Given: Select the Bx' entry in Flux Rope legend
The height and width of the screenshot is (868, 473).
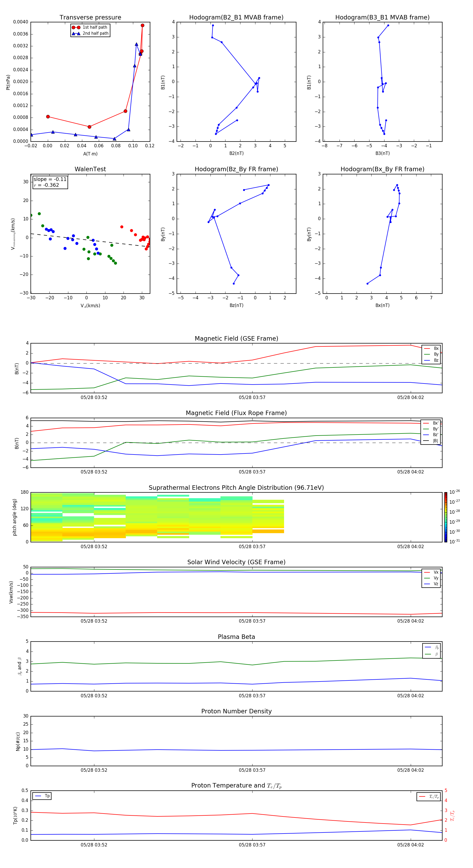Looking at the screenshot, I should click(431, 423).
